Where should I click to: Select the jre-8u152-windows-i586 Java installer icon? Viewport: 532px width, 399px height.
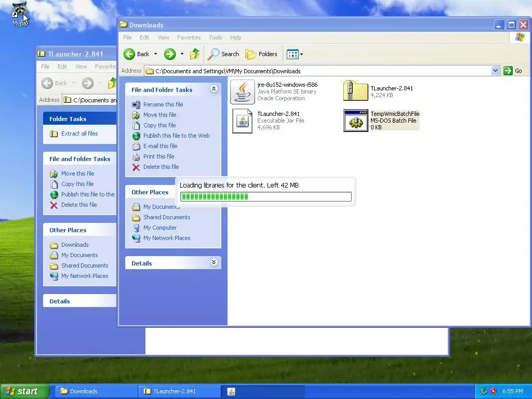(242, 91)
